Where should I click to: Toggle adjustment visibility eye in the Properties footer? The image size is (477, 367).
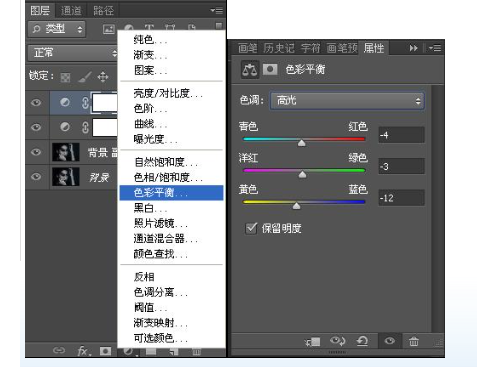point(389,341)
